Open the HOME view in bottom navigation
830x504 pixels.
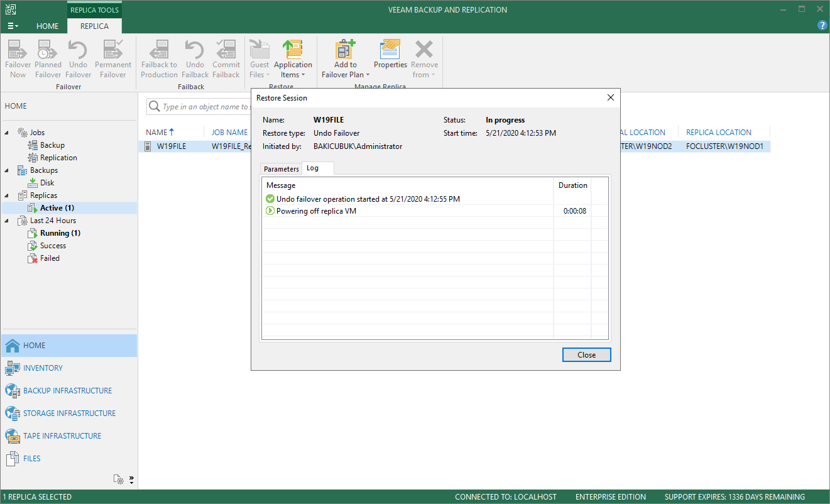click(69, 346)
